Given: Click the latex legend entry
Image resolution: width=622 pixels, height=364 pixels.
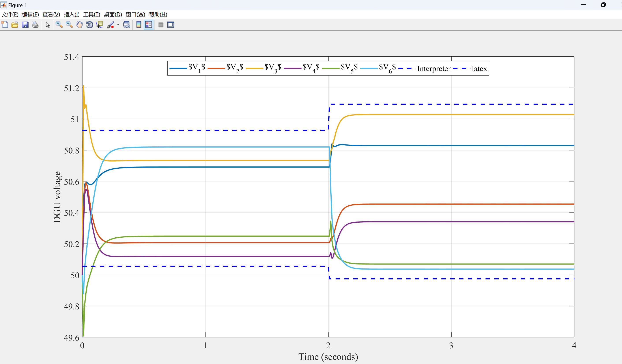Looking at the screenshot, I should pos(470,68).
